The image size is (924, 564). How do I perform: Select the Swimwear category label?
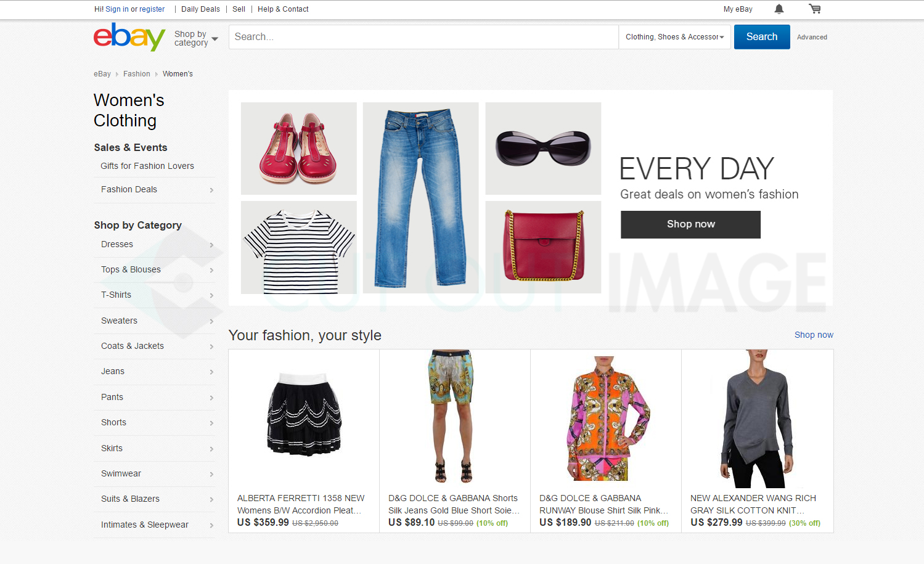pos(121,473)
